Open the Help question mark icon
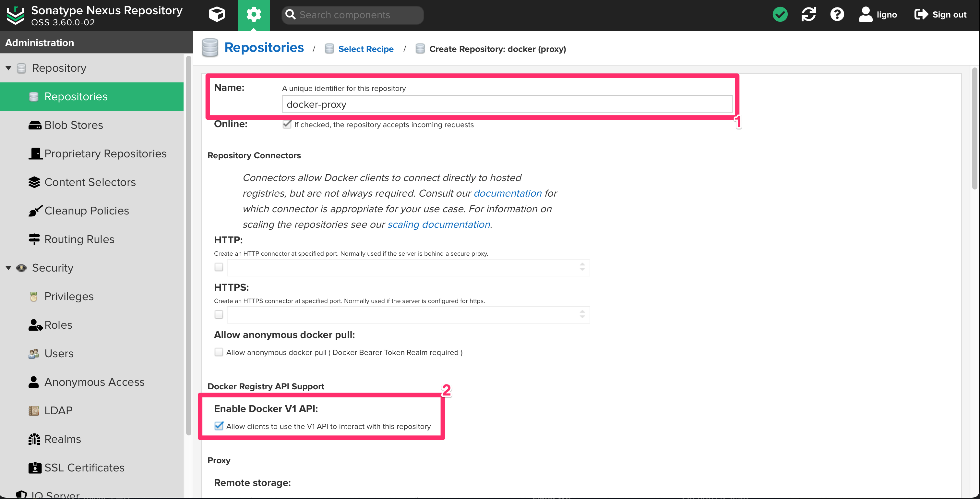This screenshot has height=499, width=980. (837, 15)
